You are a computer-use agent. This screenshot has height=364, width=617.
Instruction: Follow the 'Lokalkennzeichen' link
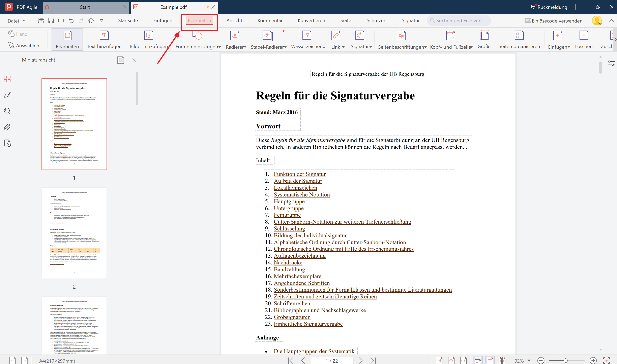point(295,188)
